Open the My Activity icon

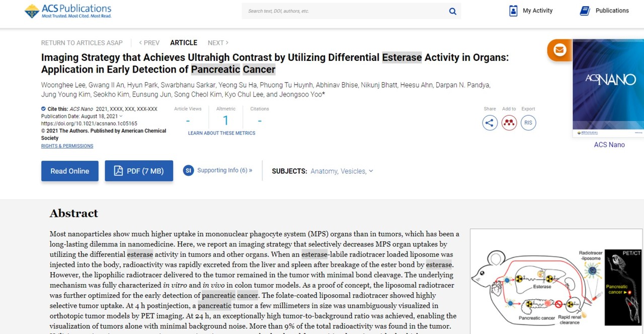tap(513, 11)
